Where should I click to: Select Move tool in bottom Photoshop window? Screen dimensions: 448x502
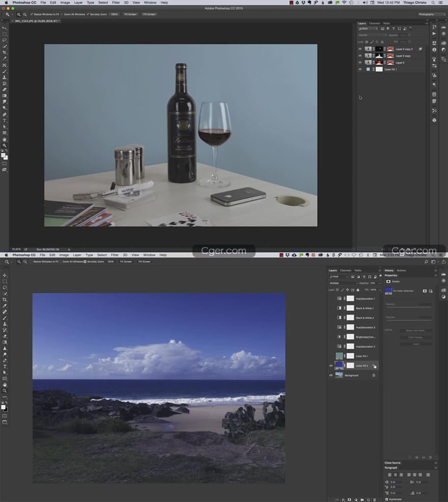point(5,275)
